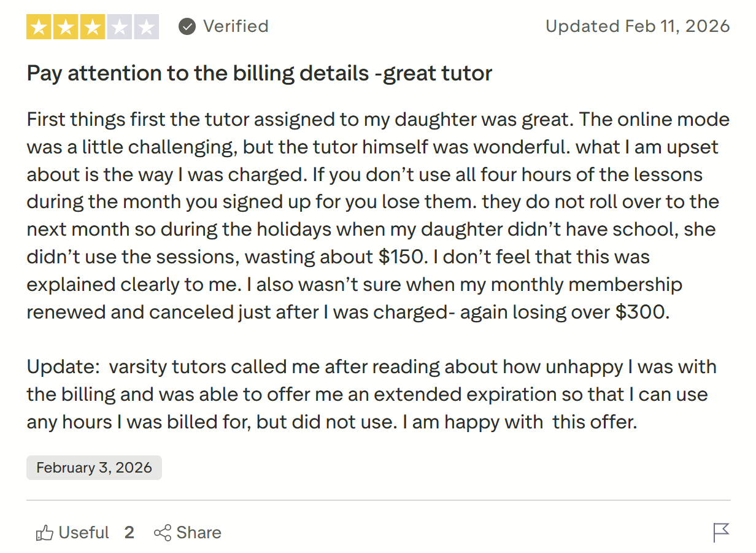The image size is (756, 553).
Task: Click the 'February 3, 2026' date tag
Action: pos(93,468)
